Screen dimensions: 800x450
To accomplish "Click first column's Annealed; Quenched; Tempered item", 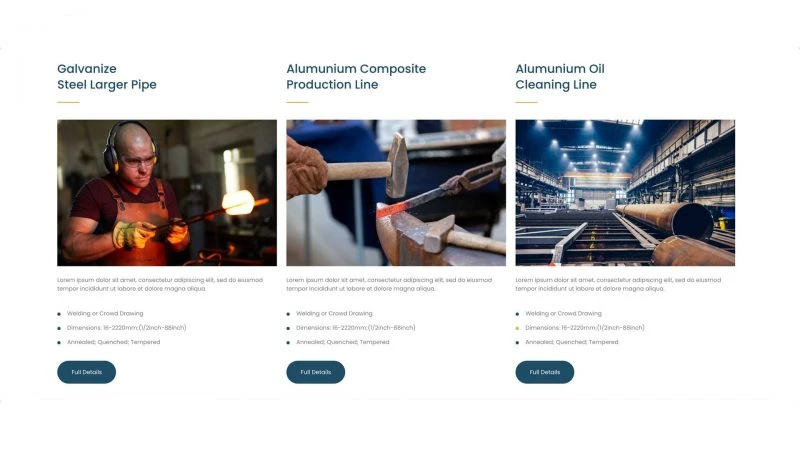I will 113,342.
